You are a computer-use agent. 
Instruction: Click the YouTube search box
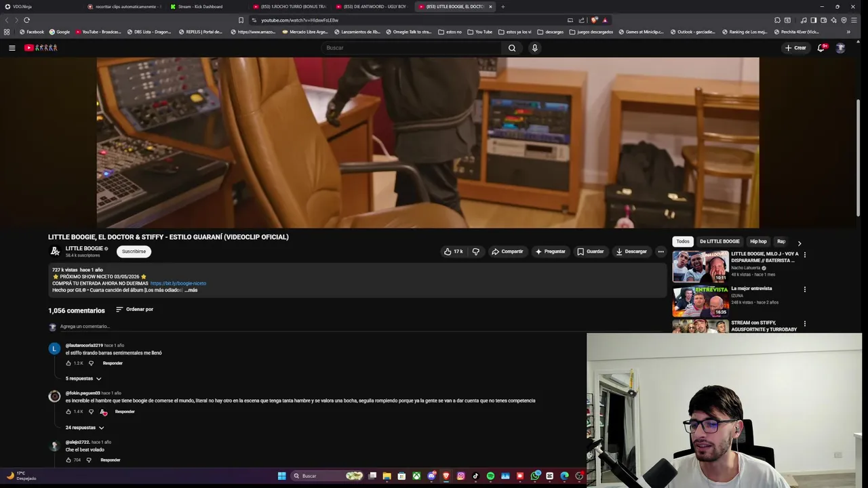[x=412, y=48]
